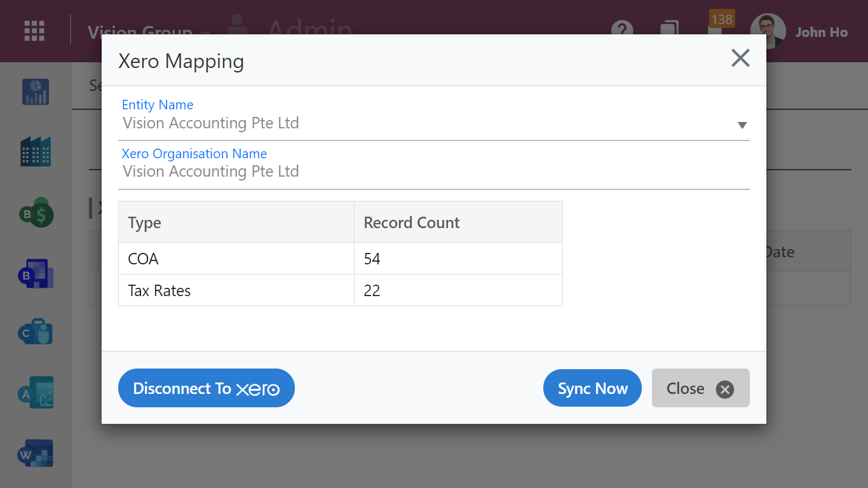This screenshot has height=488, width=868.
Task: Open the app launcher grid icon
Action: [x=34, y=30]
